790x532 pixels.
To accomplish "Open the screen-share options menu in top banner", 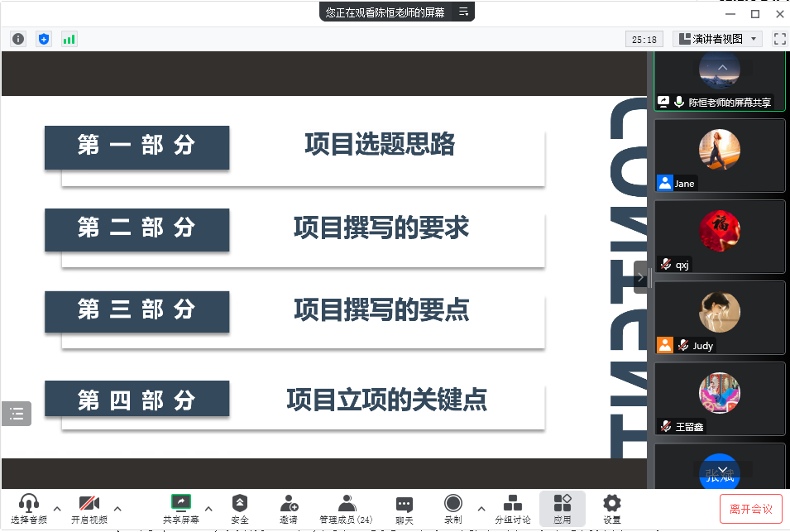I will point(463,12).
